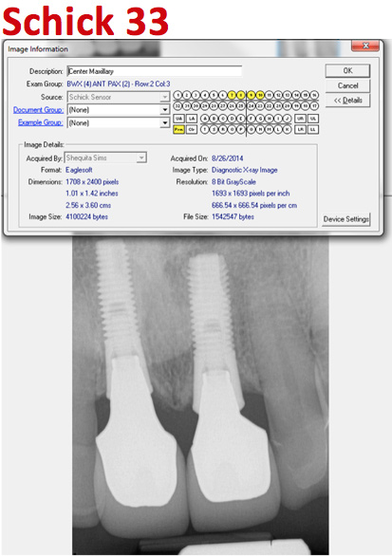
Task: Select tooth 1 in the tooth chart
Action: click(177, 95)
